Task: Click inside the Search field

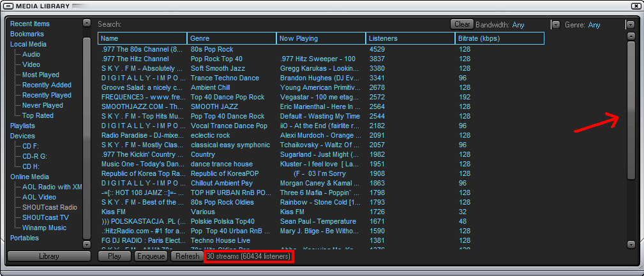Action: pos(285,25)
